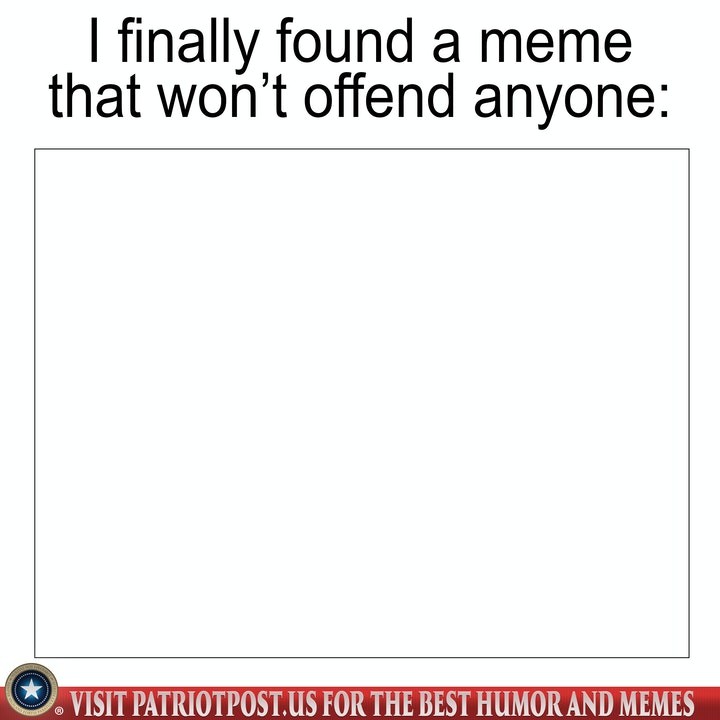Click the capital 'I' starting the headline
The height and width of the screenshot is (720, 720).
94,40
